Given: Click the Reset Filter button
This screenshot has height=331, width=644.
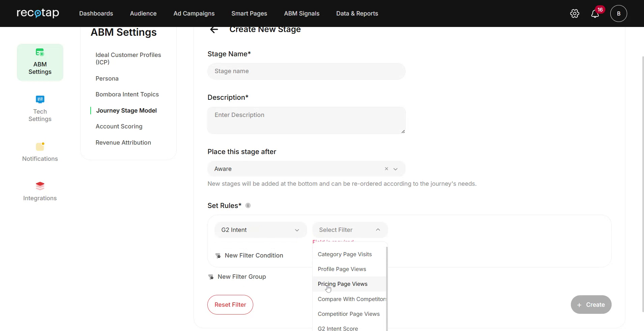Looking at the screenshot, I should tap(230, 305).
